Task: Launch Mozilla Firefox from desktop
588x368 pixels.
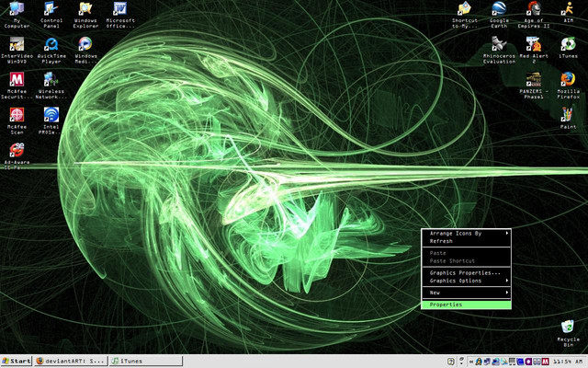Action: point(568,79)
